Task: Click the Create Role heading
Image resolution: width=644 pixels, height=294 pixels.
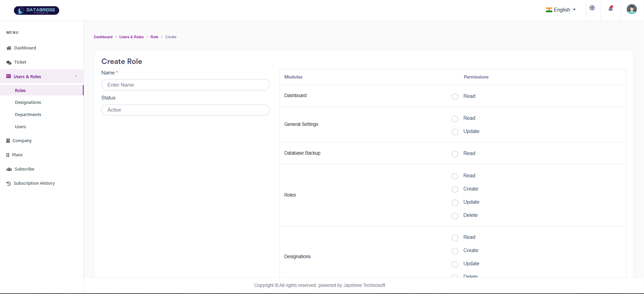Action: pos(122,62)
